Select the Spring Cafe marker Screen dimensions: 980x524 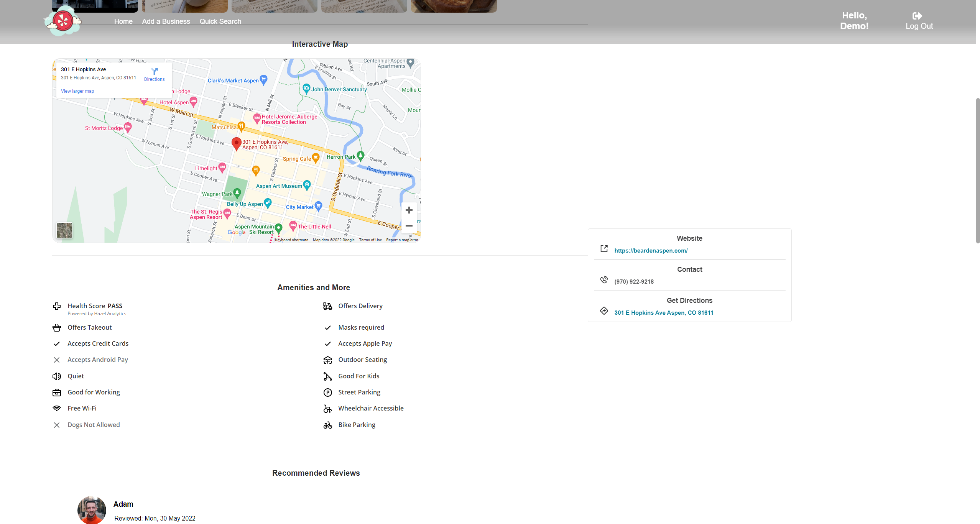point(316,158)
